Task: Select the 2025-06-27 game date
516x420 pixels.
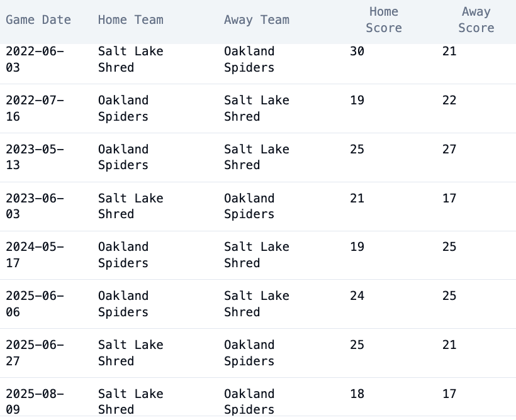Action: click(35, 353)
